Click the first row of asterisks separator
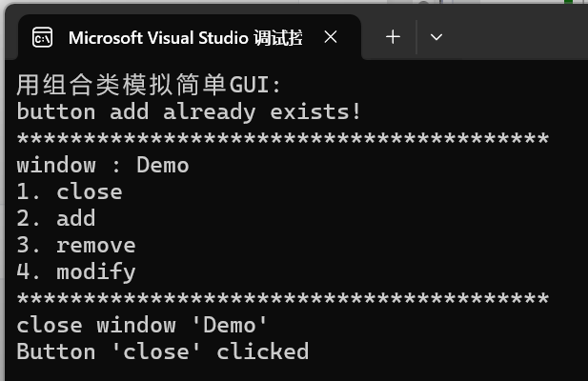This screenshot has height=381, width=588. coord(283,138)
